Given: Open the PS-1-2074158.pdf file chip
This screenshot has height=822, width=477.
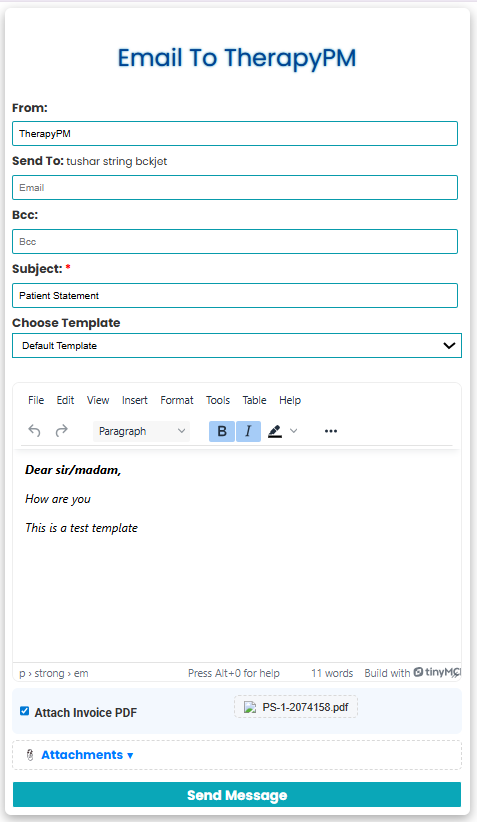Looking at the screenshot, I should click(296, 707).
